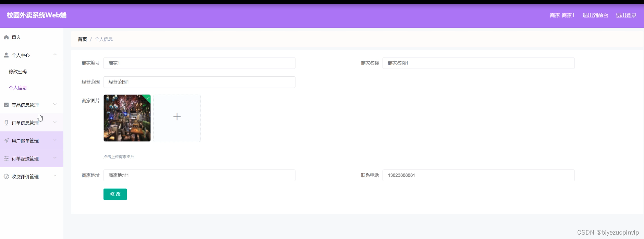This screenshot has width=644, height=239.
Task: Expand the 收货评价管理 chevron
Action: point(55,176)
